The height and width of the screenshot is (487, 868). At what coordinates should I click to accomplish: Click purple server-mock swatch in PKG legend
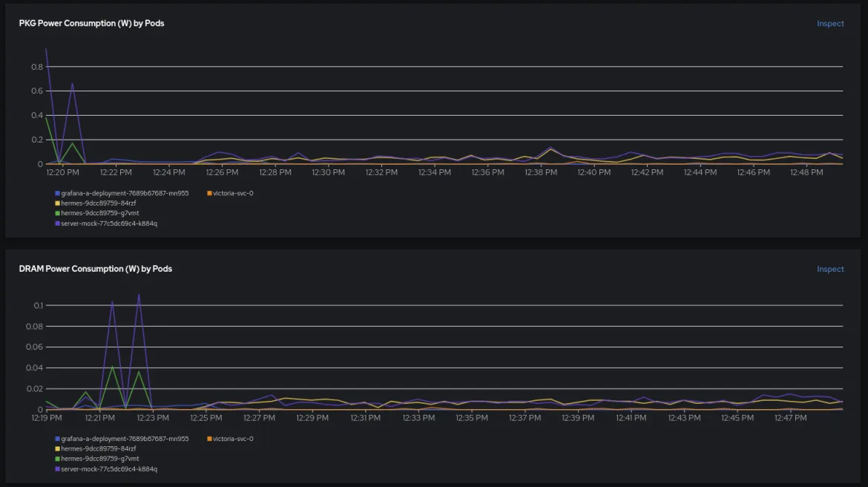[57, 223]
